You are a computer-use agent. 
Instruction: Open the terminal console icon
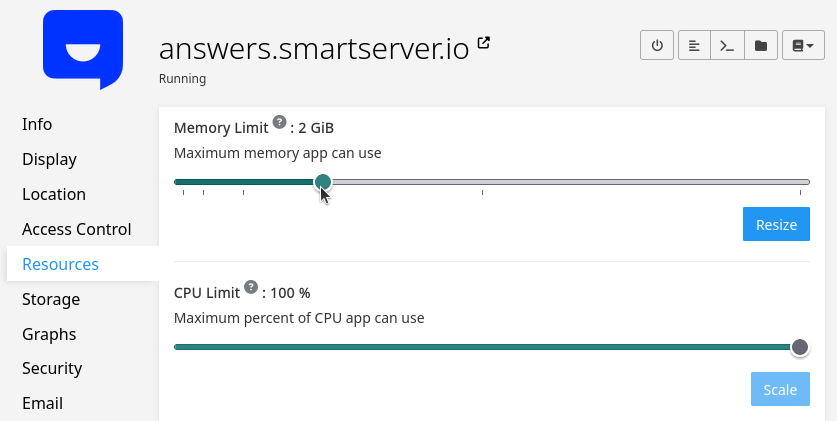tap(727, 46)
